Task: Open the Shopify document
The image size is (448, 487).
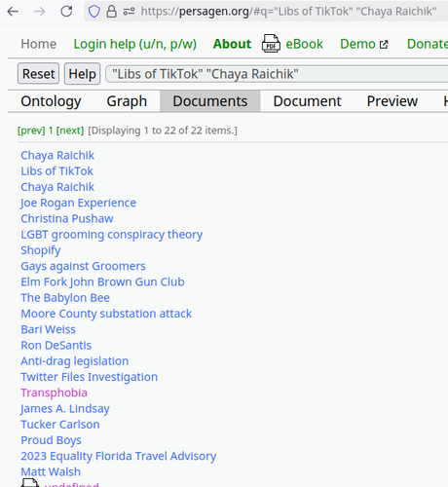Action: tap(41, 250)
